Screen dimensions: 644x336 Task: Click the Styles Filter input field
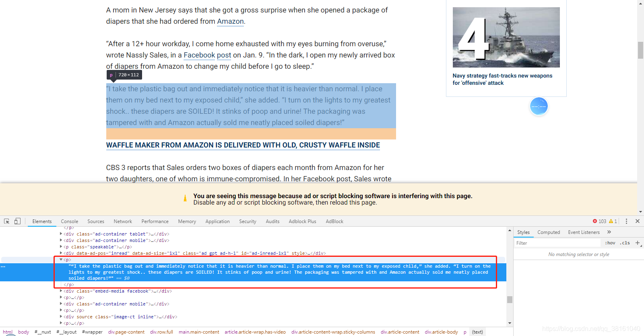557,243
